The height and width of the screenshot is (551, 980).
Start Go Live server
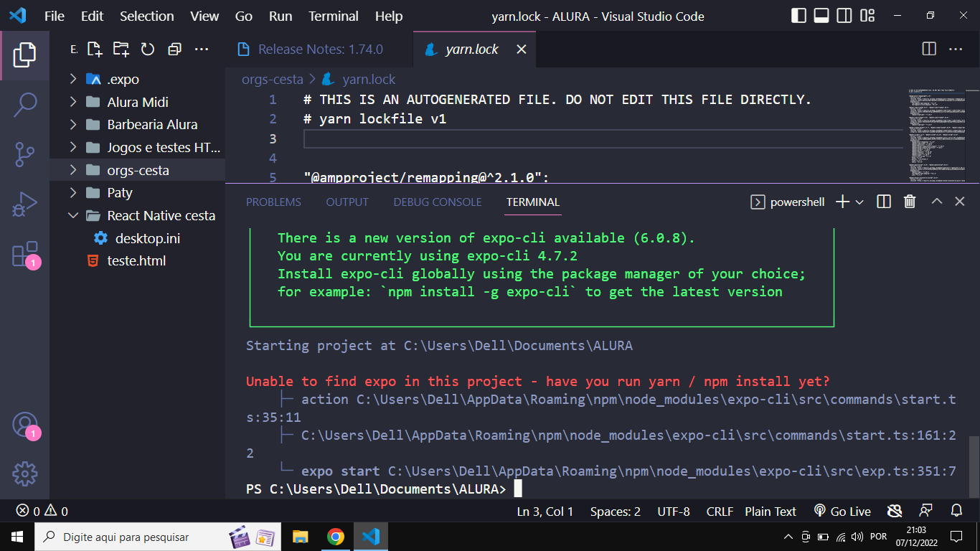[x=842, y=512]
